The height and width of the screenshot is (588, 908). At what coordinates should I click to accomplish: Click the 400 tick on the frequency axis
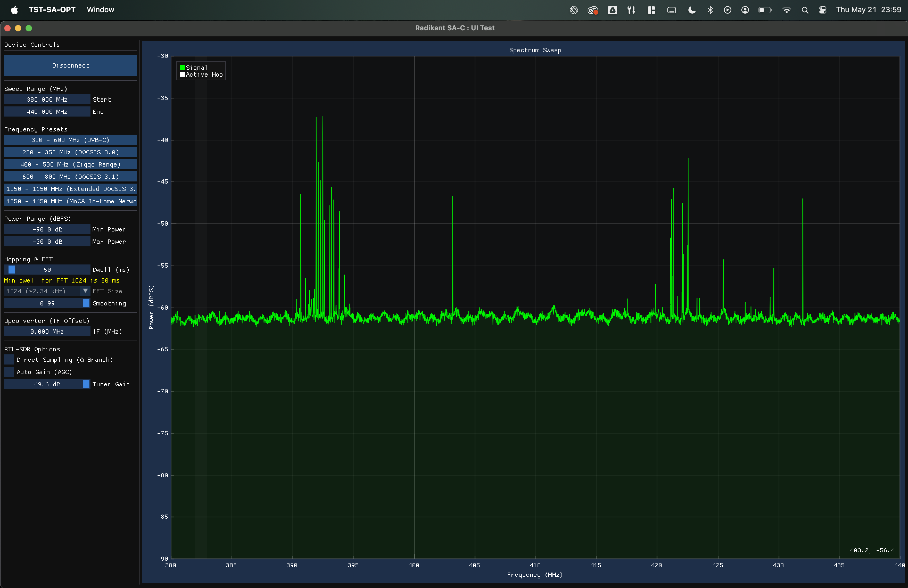(414, 565)
